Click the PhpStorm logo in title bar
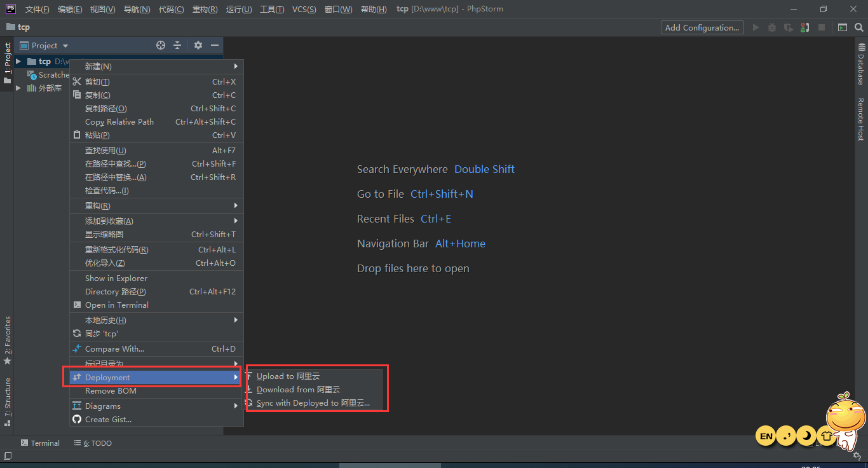The width and height of the screenshot is (868, 468). (10, 9)
